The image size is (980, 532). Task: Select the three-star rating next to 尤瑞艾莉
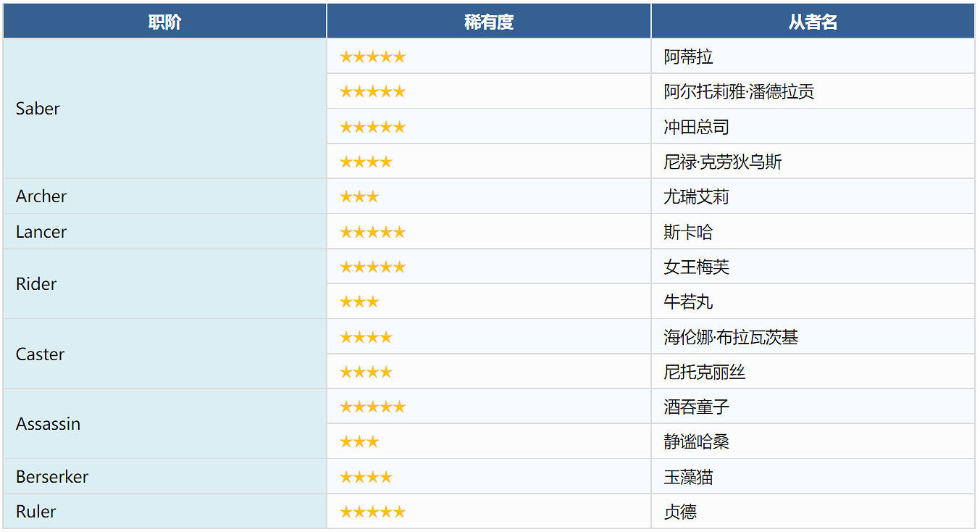tap(359, 196)
